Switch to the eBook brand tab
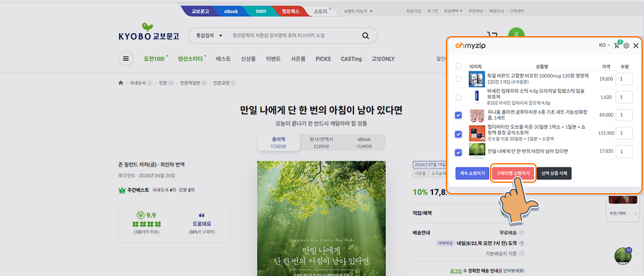 point(231,12)
